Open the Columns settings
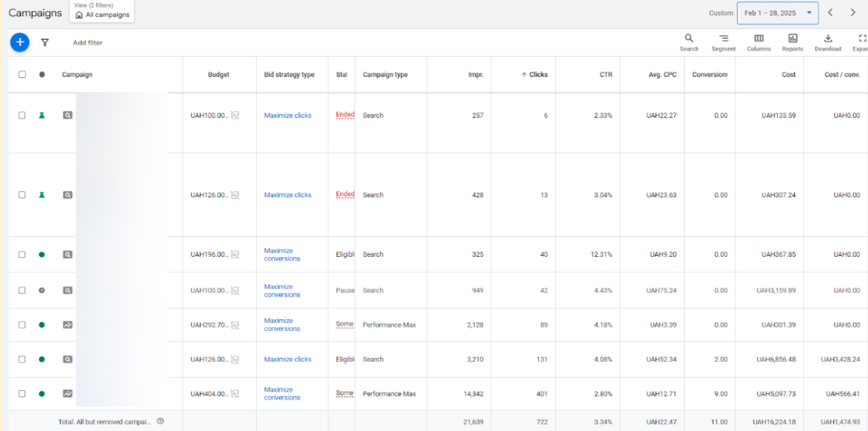Image resolution: width=868 pixels, height=431 pixels. pyautogui.click(x=758, y=43)
